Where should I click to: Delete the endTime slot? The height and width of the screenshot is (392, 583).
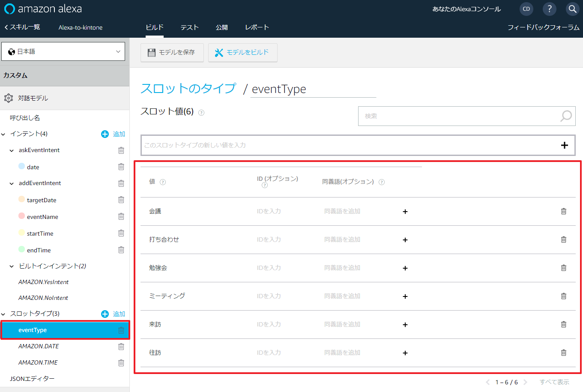click(121, 250)
